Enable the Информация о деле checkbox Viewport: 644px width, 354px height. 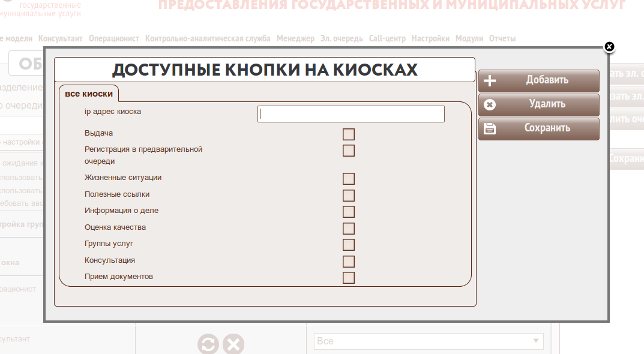pyautogui.click(x=349, y=212)
